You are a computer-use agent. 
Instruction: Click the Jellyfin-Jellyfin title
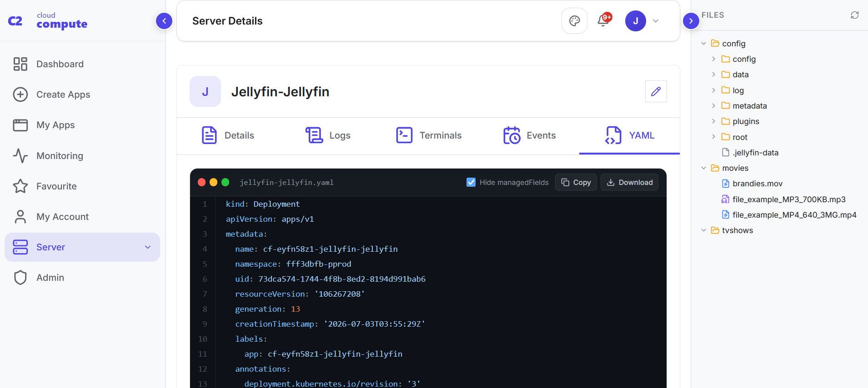click(x=280, y=91)
